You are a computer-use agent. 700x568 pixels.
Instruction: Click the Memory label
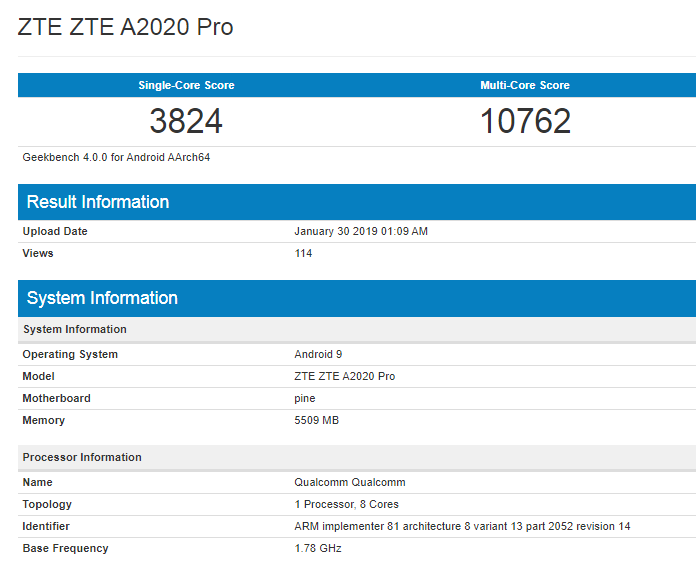point(44,421)
